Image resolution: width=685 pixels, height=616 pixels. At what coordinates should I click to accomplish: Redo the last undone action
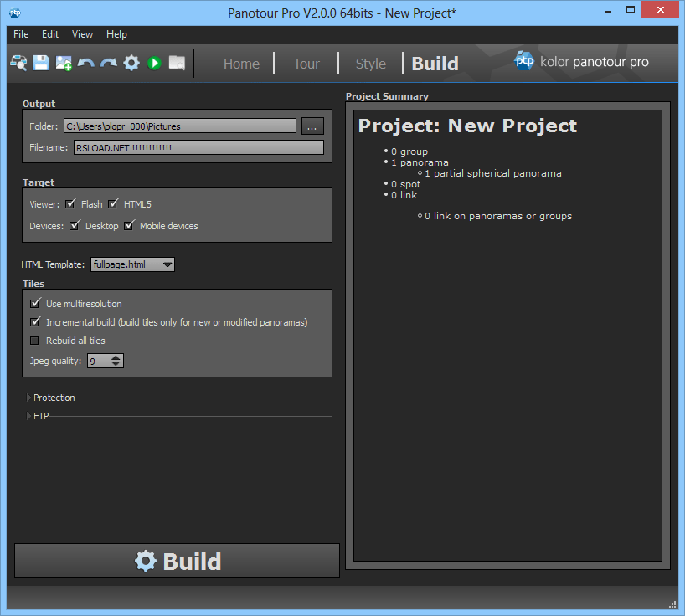(107, 63)
